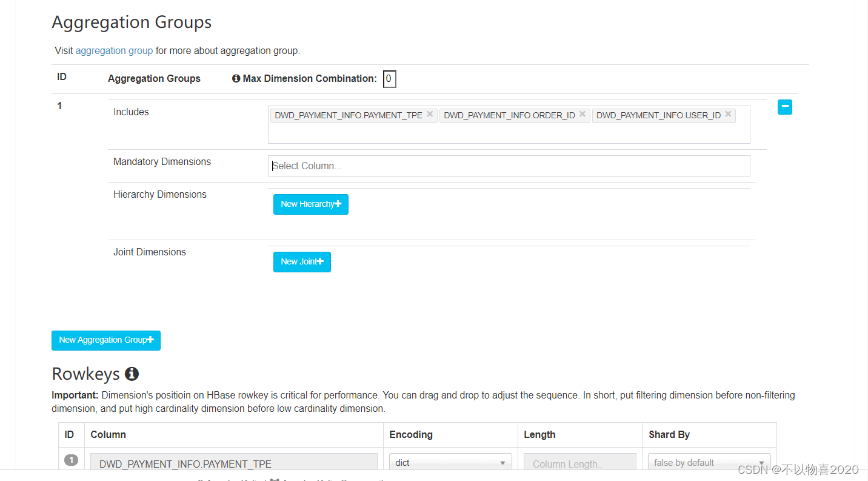Open the aggregation group documentation link
This screenshot has height=481, width=868.
tap(114, 50)
